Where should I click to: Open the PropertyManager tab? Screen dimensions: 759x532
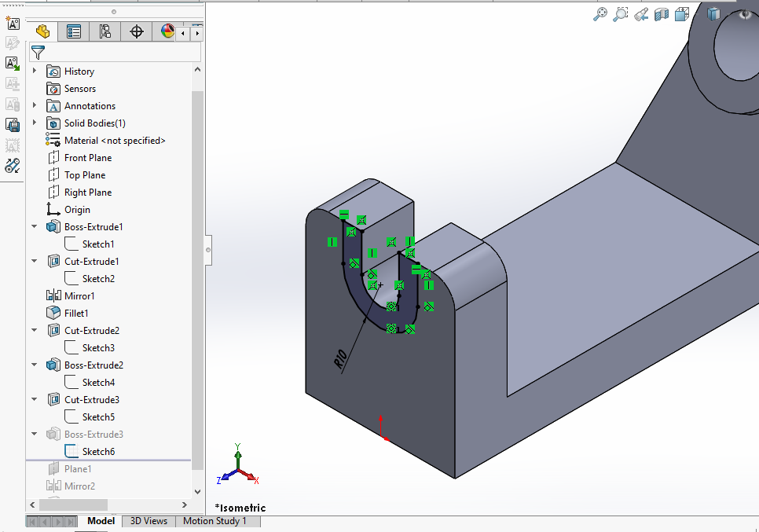[74, 31]
